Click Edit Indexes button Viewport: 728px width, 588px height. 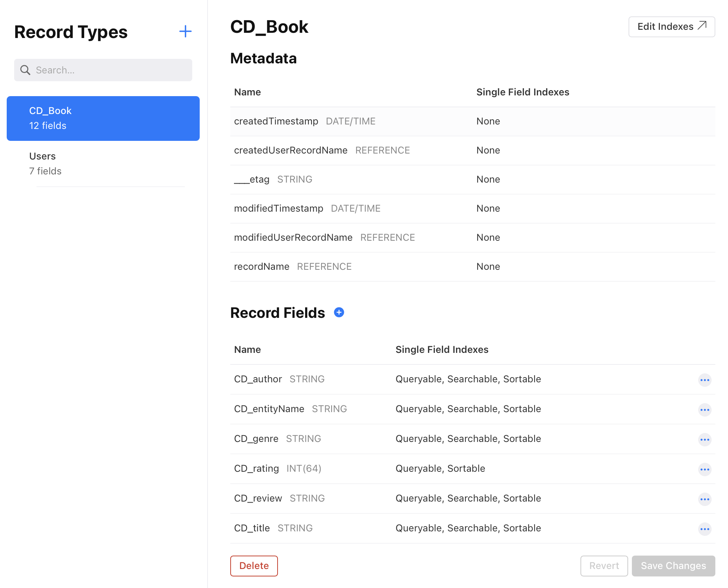point(671,26)
